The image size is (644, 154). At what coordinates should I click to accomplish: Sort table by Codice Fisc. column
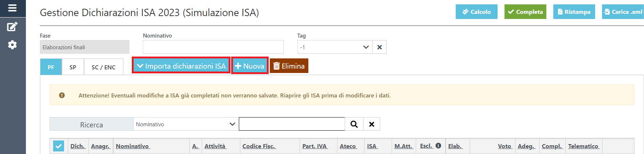(x=259, y=146)
